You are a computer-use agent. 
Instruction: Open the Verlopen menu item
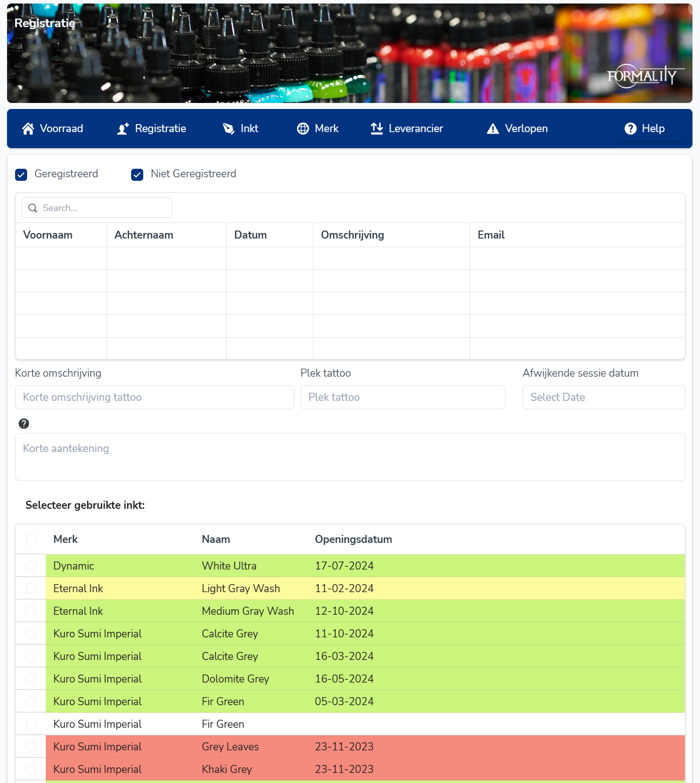coord(518,129)
